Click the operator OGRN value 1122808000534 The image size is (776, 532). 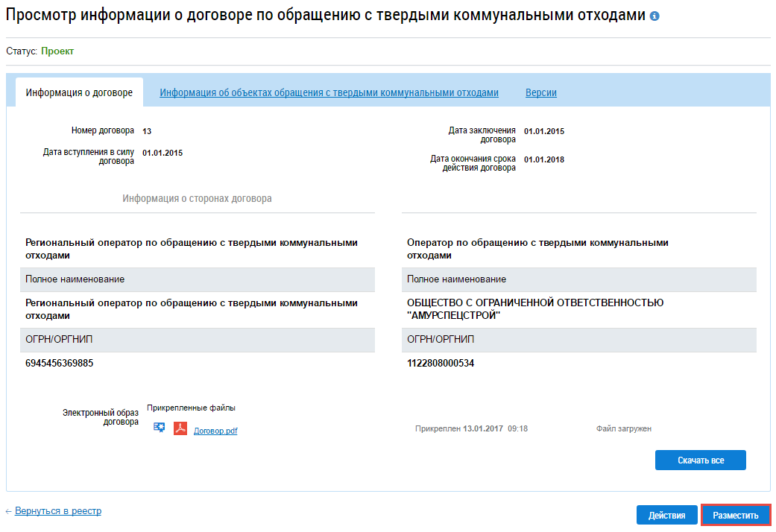pos(441,364)
